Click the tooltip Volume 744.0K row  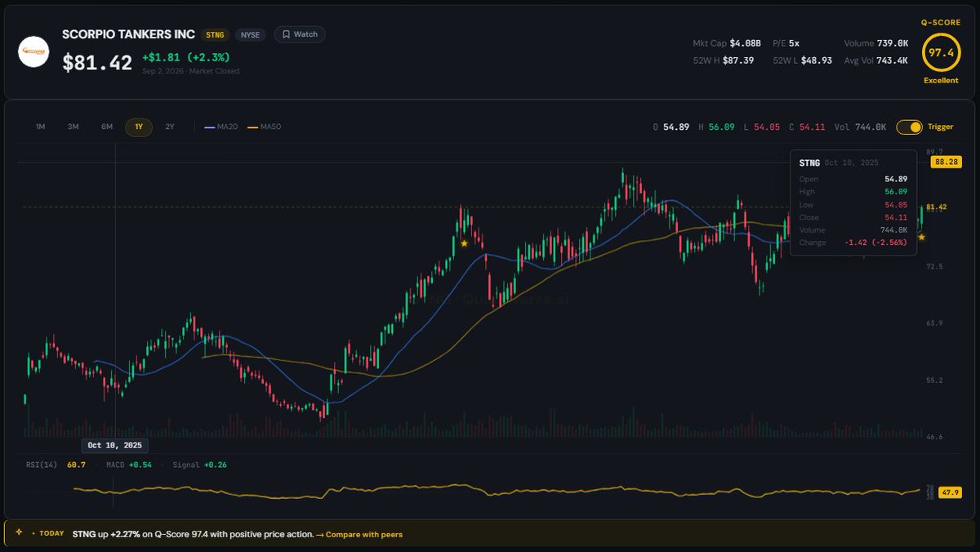[x=853, y=230]
